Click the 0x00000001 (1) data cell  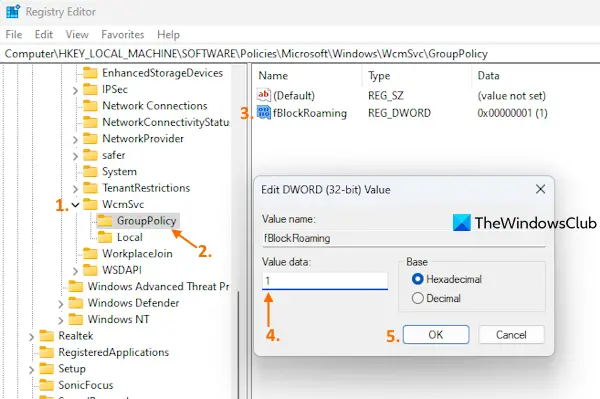[512, 113]
